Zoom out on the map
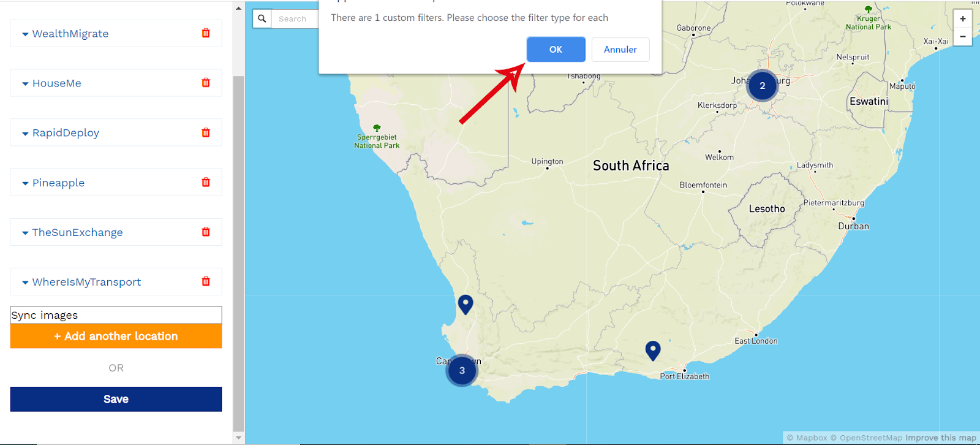Viewport: 980px width, 445px height. coord(963,37)
